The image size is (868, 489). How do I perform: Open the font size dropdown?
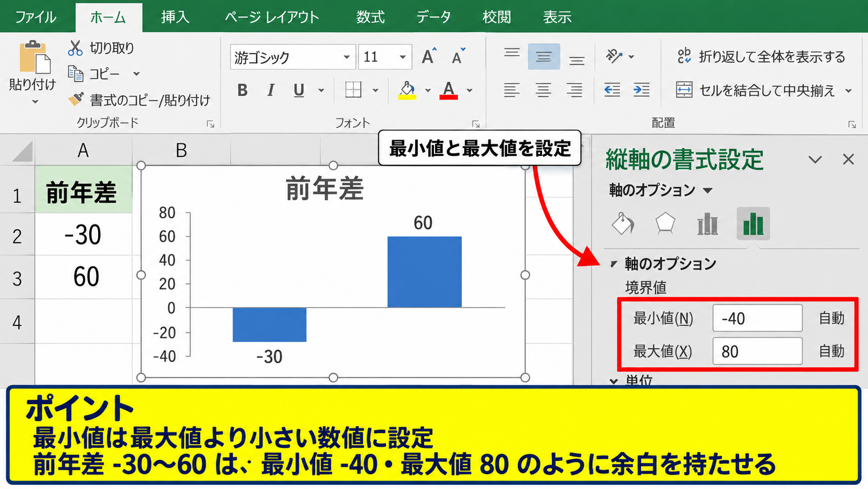(x=402, y=57)
